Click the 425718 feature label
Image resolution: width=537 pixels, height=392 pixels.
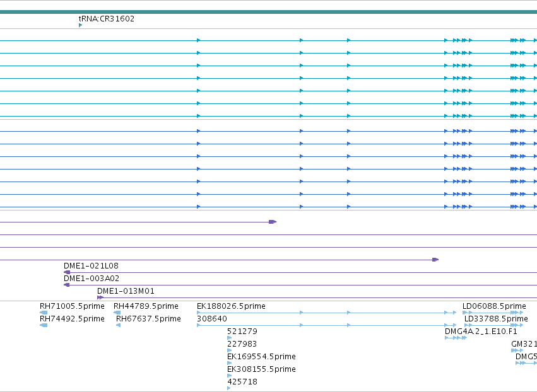(x=242, y=382)
